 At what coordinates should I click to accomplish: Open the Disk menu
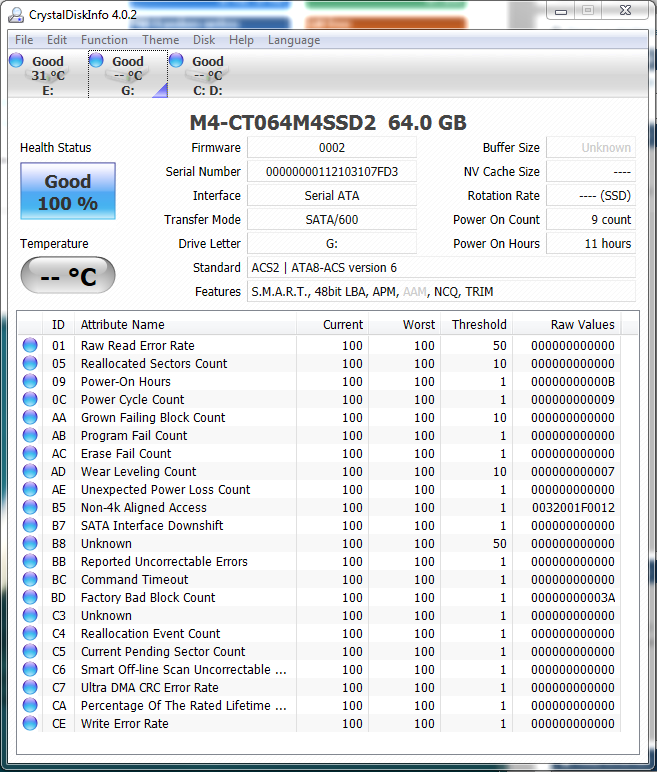click(204, 40)
